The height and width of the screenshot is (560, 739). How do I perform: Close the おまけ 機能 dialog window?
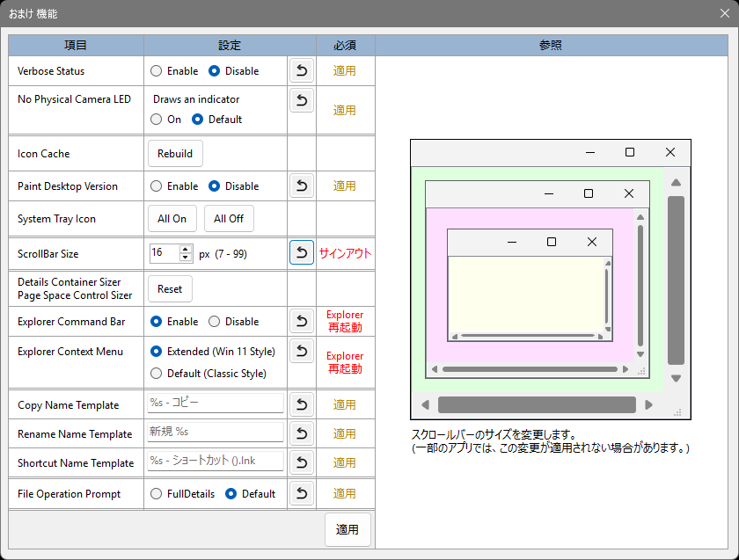point(725,13)
